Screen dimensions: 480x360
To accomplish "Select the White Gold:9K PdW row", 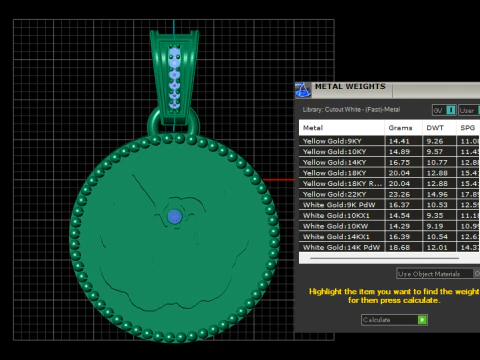I will tap(389, 205).
